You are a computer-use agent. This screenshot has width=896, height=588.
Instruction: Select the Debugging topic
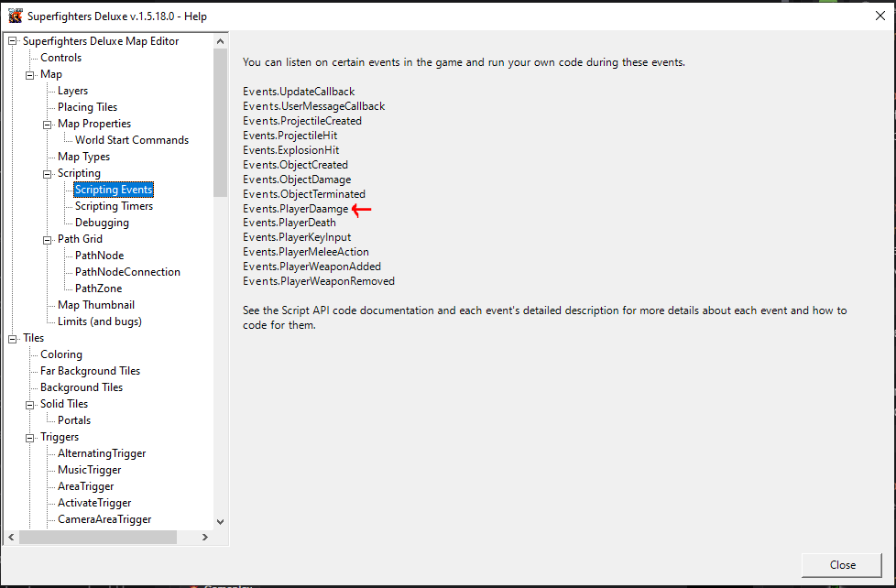tap(102, 223)
